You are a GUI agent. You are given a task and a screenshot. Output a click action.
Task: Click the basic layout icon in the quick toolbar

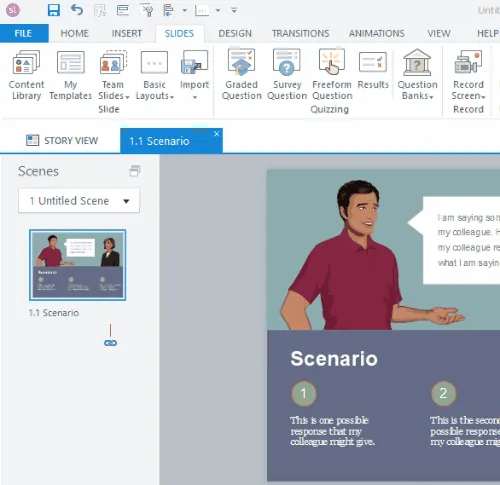202,11
